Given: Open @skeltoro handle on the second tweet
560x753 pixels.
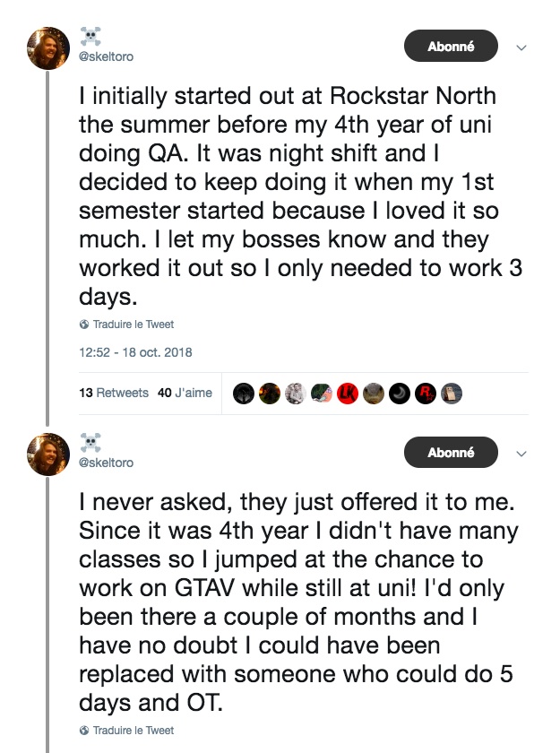Looking at the screenshot, I should [x=107, y=463].
